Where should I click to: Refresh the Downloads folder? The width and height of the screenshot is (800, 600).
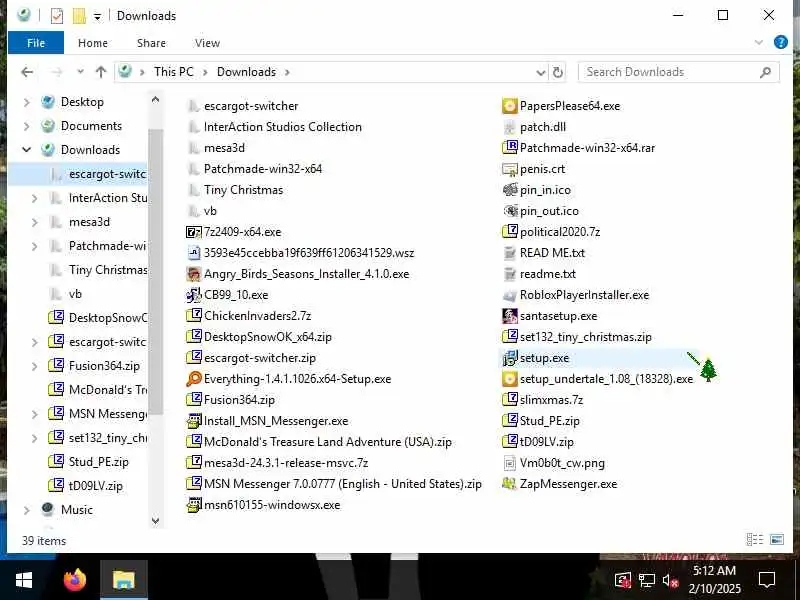click(x=559, y=72)
